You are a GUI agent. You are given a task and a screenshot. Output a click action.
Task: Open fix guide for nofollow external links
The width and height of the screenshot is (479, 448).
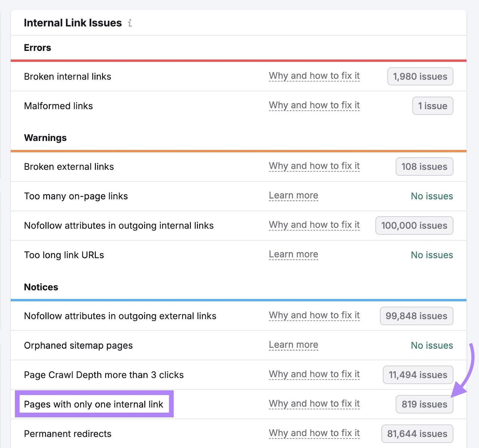(314, 315)
